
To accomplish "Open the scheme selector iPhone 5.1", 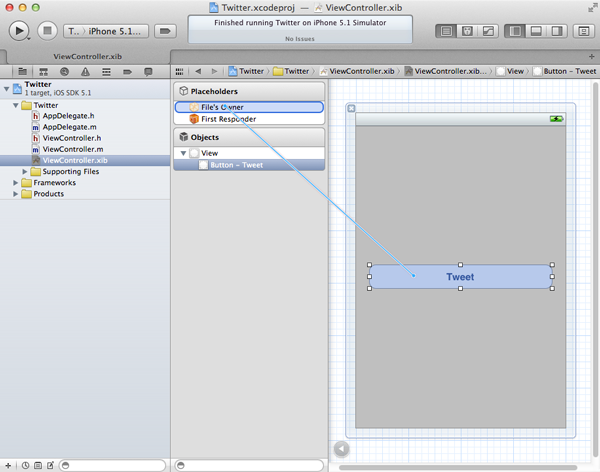I will (x=106, y=31).
